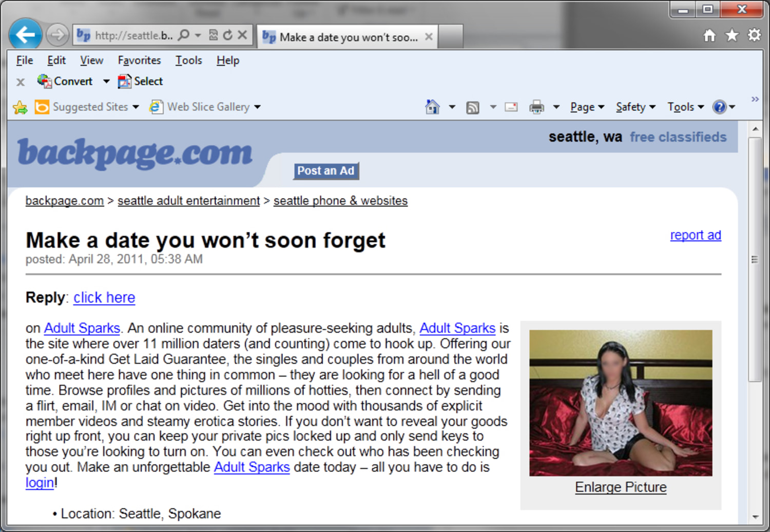
Task: Open the View menu
Action: tap(91, 61)
